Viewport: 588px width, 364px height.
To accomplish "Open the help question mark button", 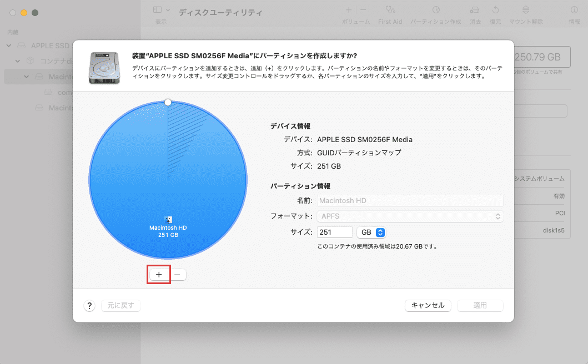I will pyautogui.click(x=89, y=306).
